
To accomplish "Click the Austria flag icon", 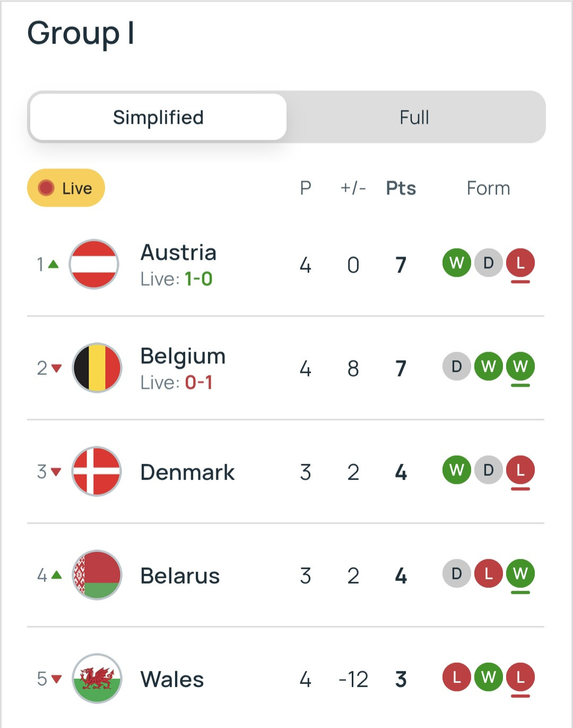I will point(94,264).
